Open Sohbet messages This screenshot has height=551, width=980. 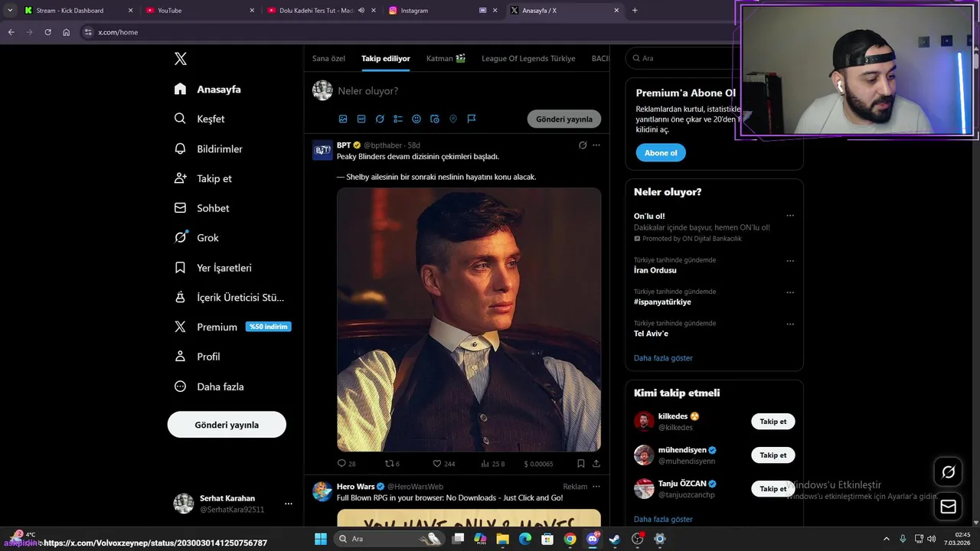click(x=201, y=208)
